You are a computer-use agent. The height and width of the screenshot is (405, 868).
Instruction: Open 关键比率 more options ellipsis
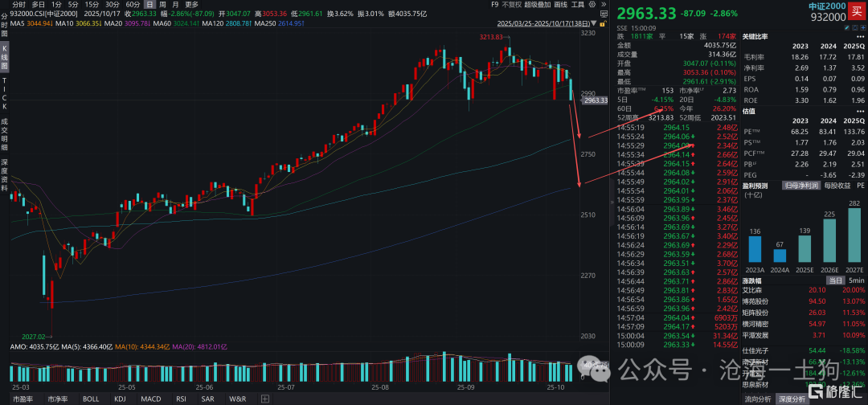click(861, 38)
